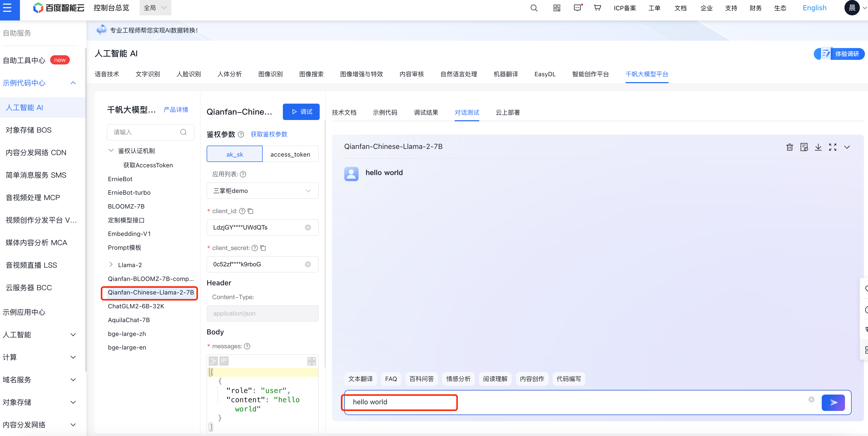
Task: Click the download icon in chat header
Action: coord(818,147)
